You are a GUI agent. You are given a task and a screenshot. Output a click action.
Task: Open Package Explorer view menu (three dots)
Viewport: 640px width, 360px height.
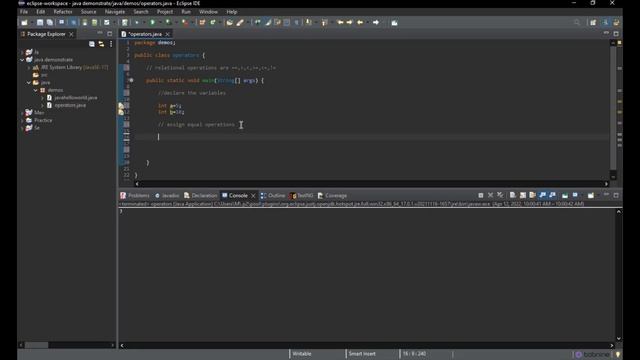[111, 44]
